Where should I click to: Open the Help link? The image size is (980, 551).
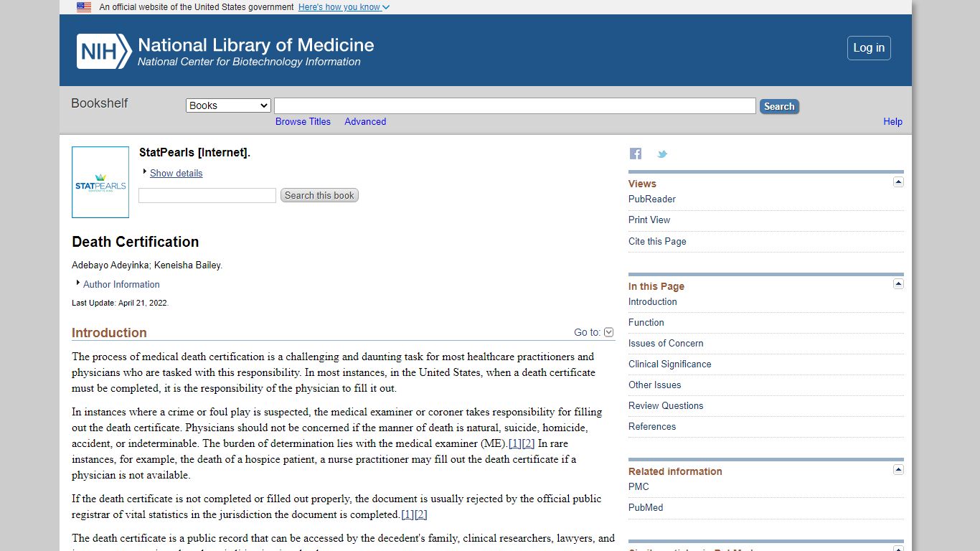click(x=892, y=121)
